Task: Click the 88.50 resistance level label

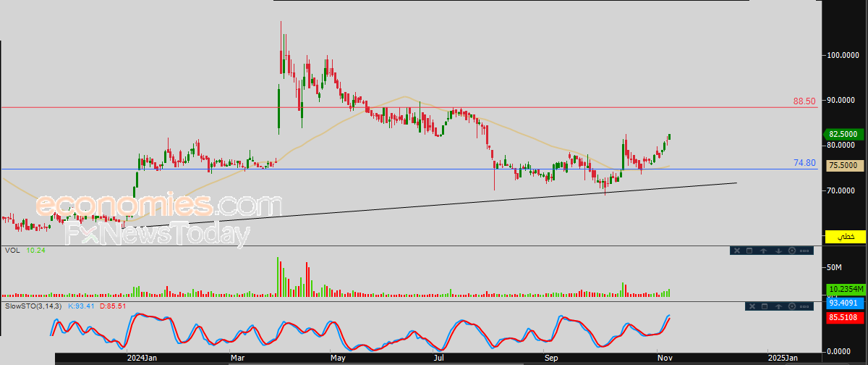Action: 804,101
